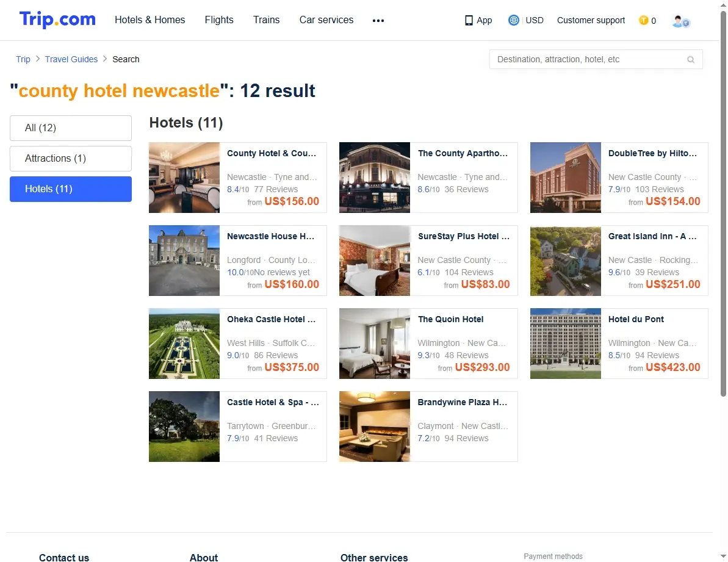
Task: Select the All (12) filter tab
Action: (71, 128)
